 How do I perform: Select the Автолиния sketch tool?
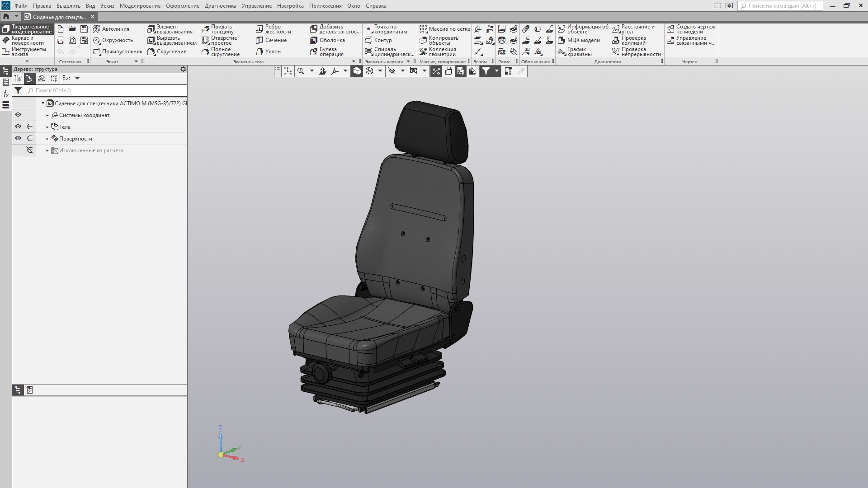pos(111,29)
